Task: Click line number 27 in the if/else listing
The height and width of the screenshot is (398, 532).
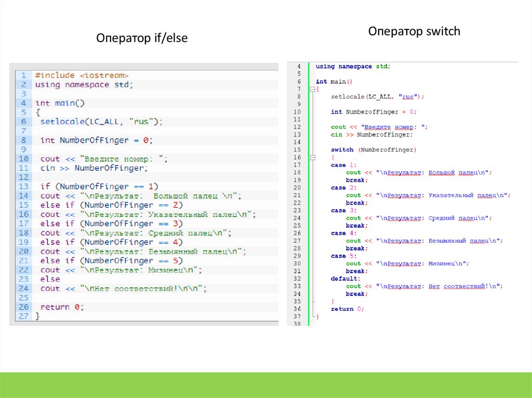Action: pyautogui.click(x=23, y=316)
